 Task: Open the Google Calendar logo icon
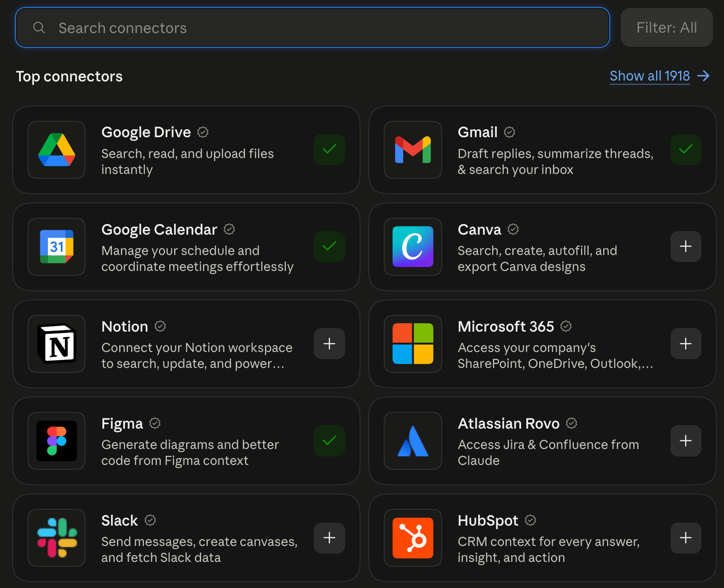[x=57, y=247]
